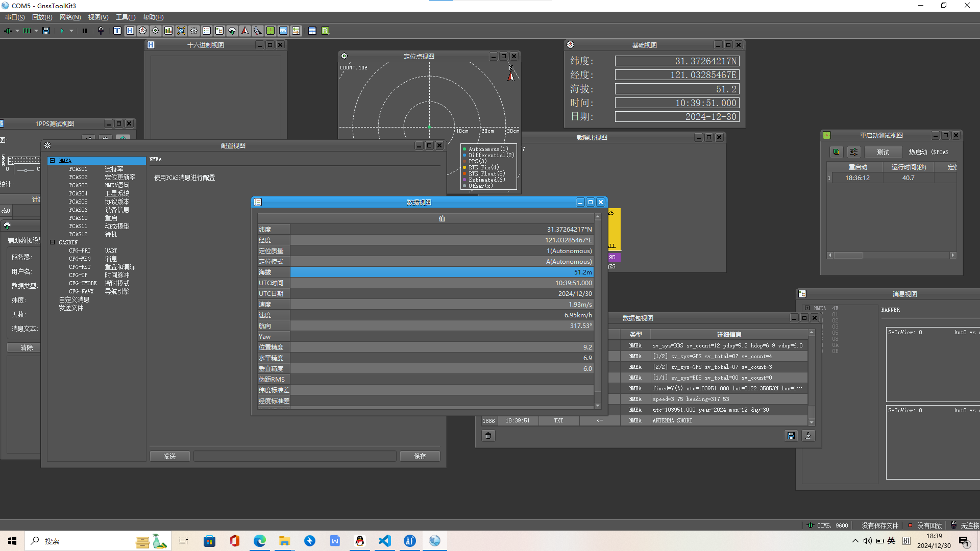Open sliders settings icon in restart view
Screen dimensions: 980x551
[x=853, y=152]
